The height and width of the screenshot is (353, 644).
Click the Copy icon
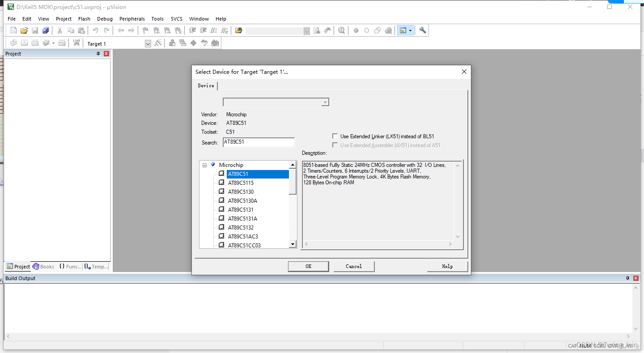[x=71, y=30]
